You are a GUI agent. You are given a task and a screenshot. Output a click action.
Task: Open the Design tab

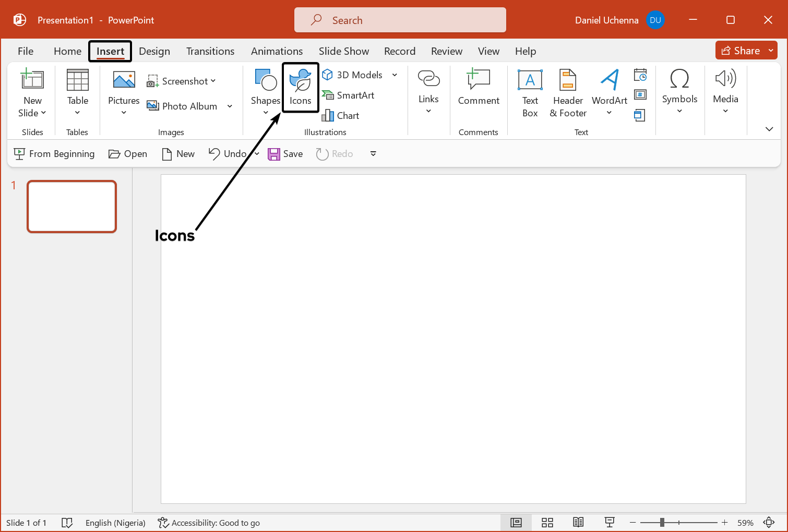[154, 51]
